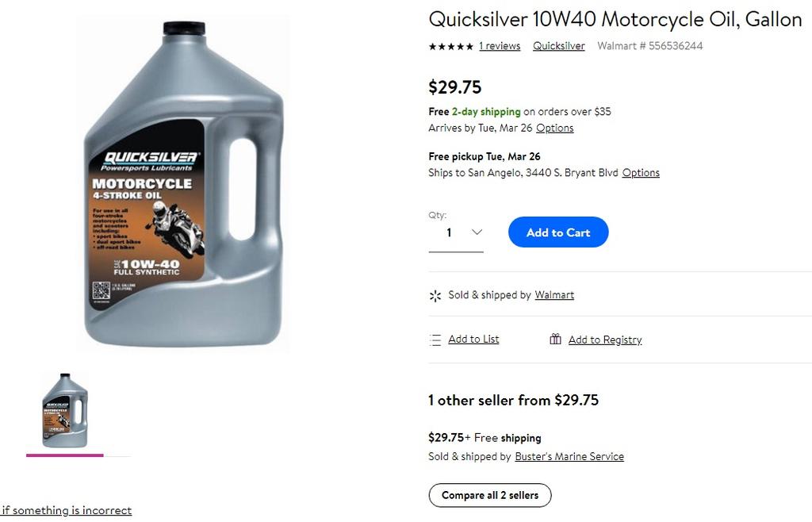The height and width of the screenshot is (522, 812).
Task: Click the Add to List link
Action: pyautogui.click(x=473, y=340)
